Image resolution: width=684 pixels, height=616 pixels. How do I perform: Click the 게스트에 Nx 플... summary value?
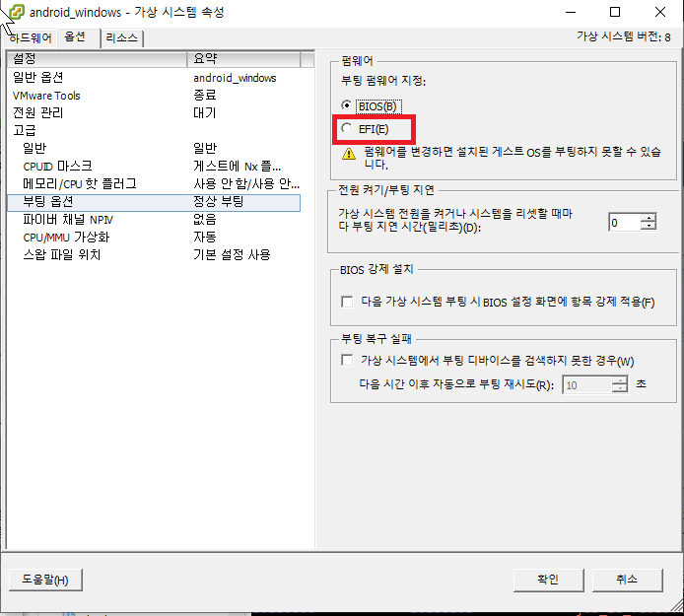click(237, 167)
